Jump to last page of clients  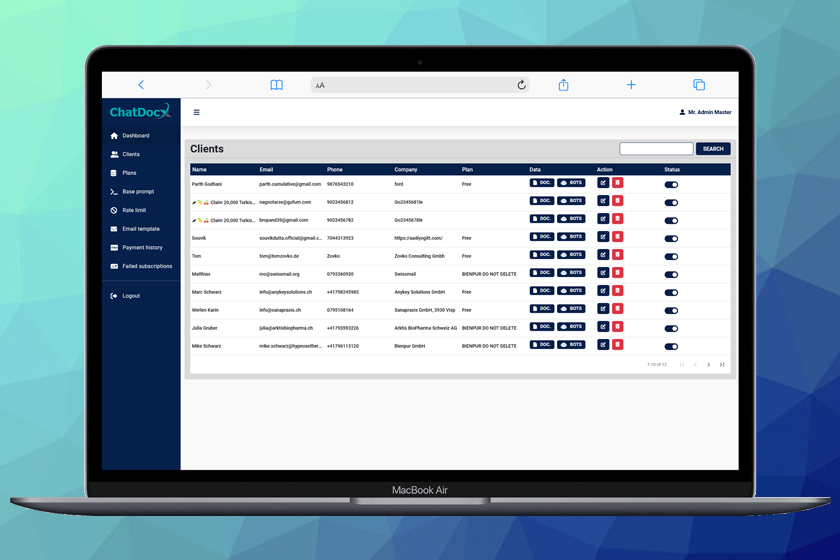pos(722,365)
